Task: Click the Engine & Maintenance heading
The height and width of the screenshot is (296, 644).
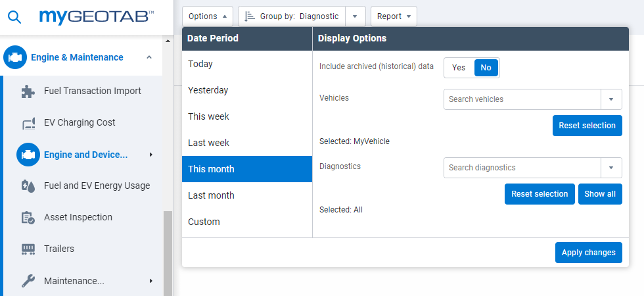Action: click(x=78, y=57)
